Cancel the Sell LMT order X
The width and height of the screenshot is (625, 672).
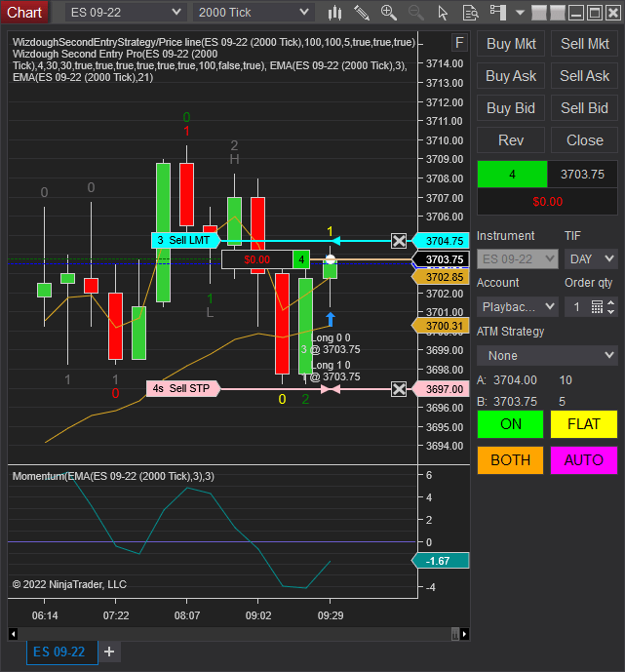click(399, 241)
